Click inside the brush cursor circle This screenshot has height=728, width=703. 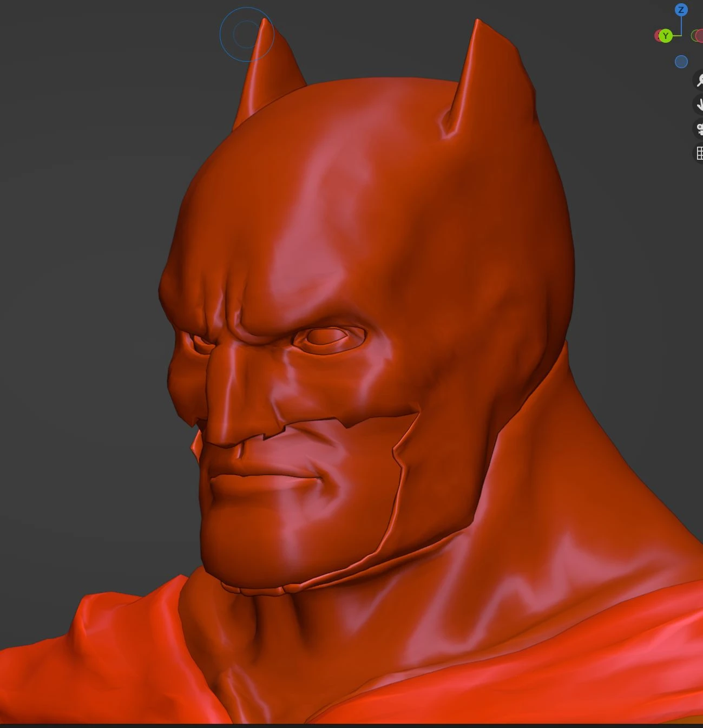[247, 34]
